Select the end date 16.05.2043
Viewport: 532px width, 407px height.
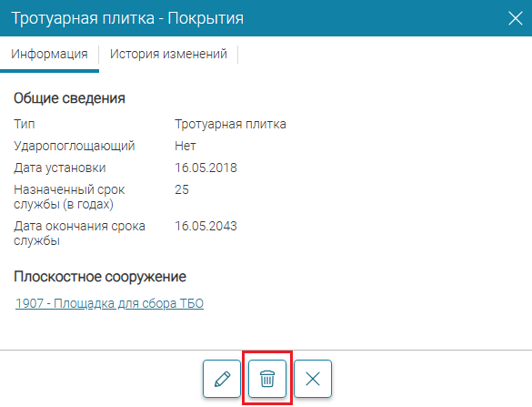tap(206, 226)
